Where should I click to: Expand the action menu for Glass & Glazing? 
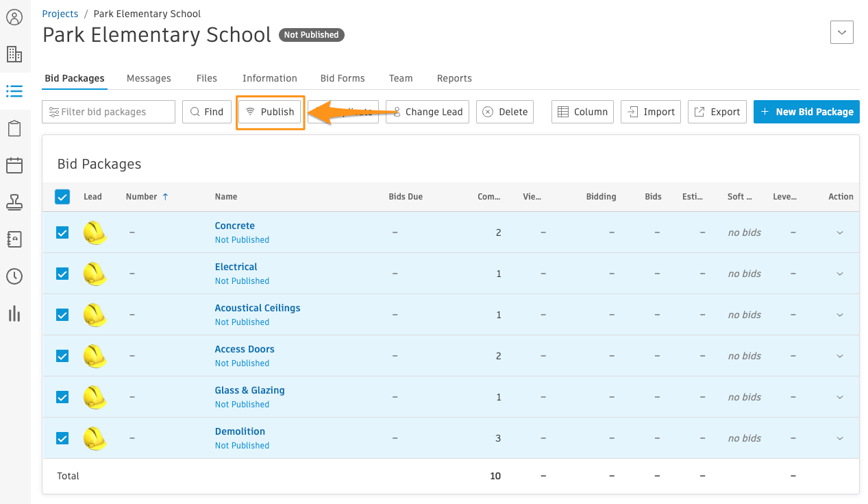[x=840, y=398]
